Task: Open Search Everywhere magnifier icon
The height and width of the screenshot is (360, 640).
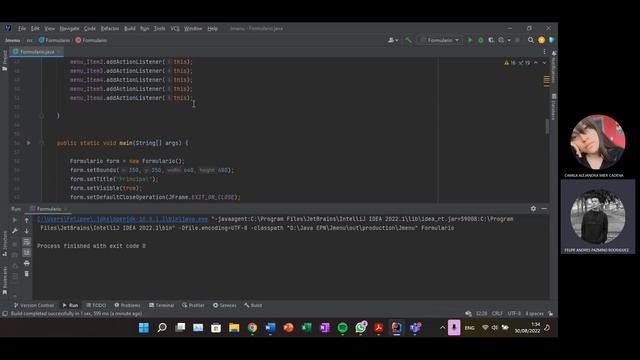Action: coord(531,40)
